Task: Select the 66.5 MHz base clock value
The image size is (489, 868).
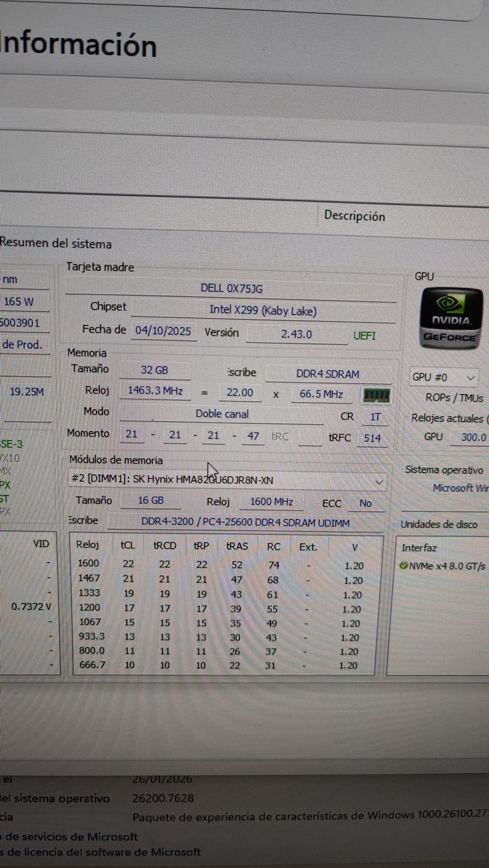Action: (321, 394)
